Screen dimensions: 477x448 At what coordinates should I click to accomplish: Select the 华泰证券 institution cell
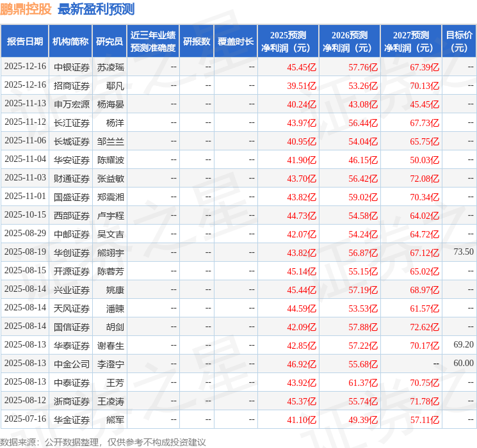tap(72, 346)
